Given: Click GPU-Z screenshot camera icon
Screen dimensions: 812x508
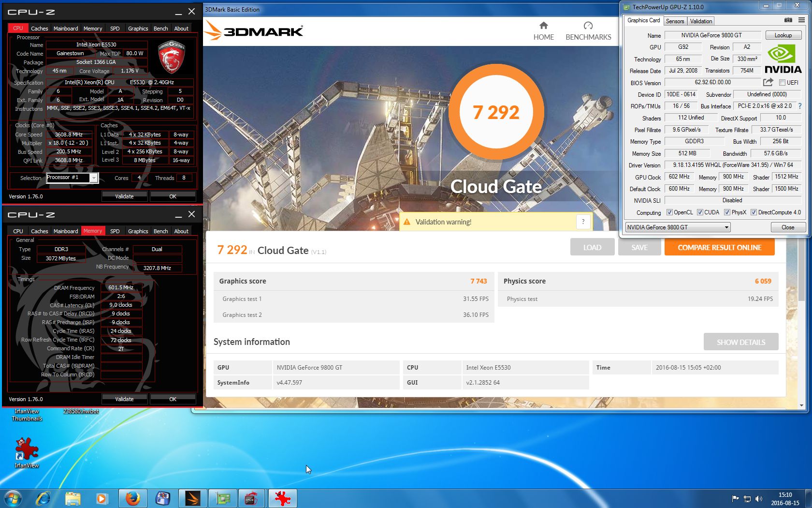Looking at the screenshot, I should [788, 20].
